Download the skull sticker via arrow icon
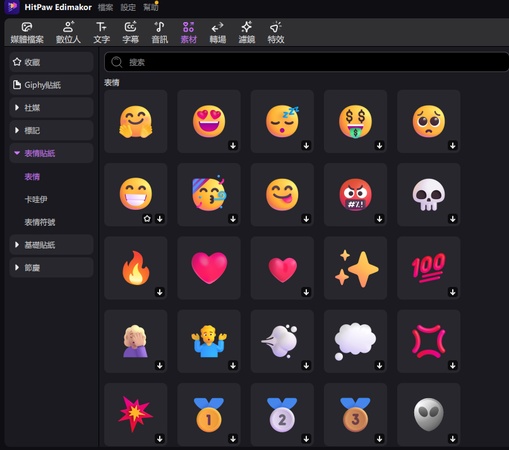Screen dimensions: 509x450 pyautogui.click(x=452, y=219)
